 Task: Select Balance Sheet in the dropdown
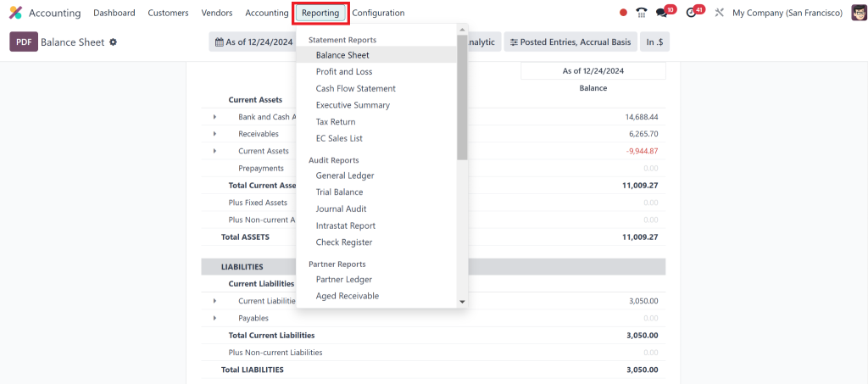[376, 55]
